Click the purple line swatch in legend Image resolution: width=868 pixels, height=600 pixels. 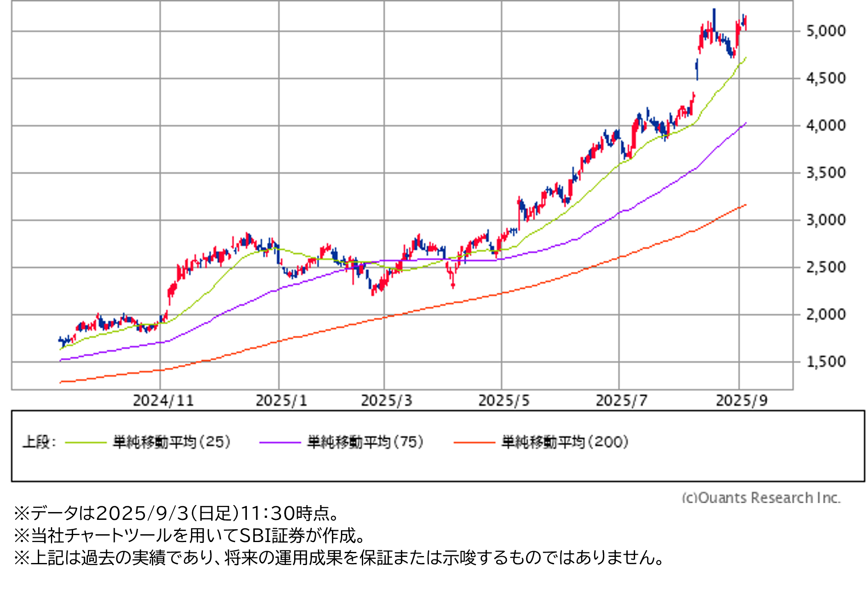click(280, 443)
